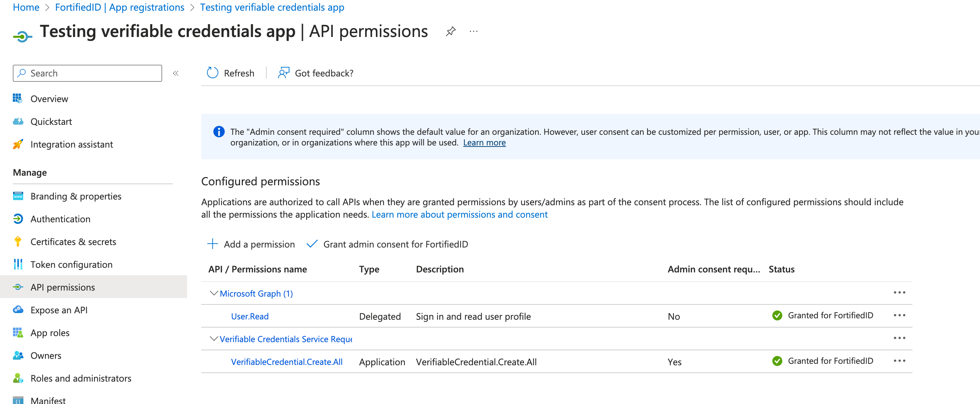Click the API / Permissions name column header
Image resolution: width=980 pixels, height=404 pixels.
(257, 269)
